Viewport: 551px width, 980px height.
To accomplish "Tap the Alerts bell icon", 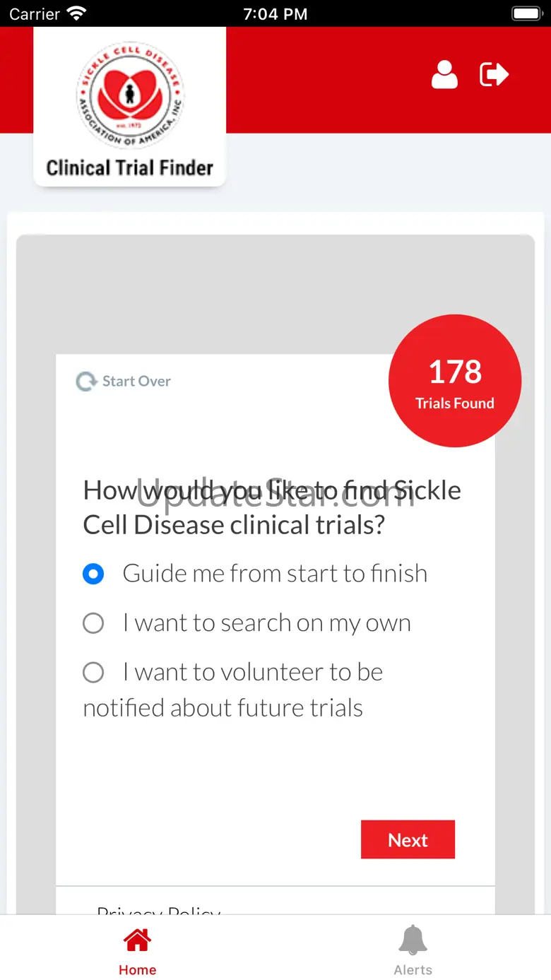I will 413,940.
